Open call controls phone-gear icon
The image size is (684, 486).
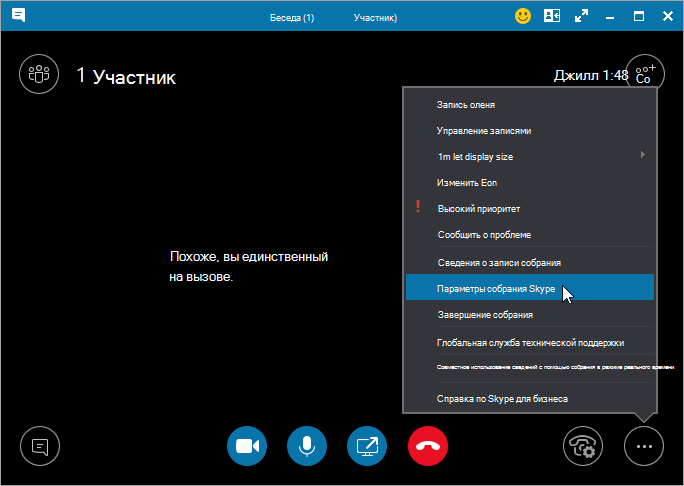[x=583, y=446]
